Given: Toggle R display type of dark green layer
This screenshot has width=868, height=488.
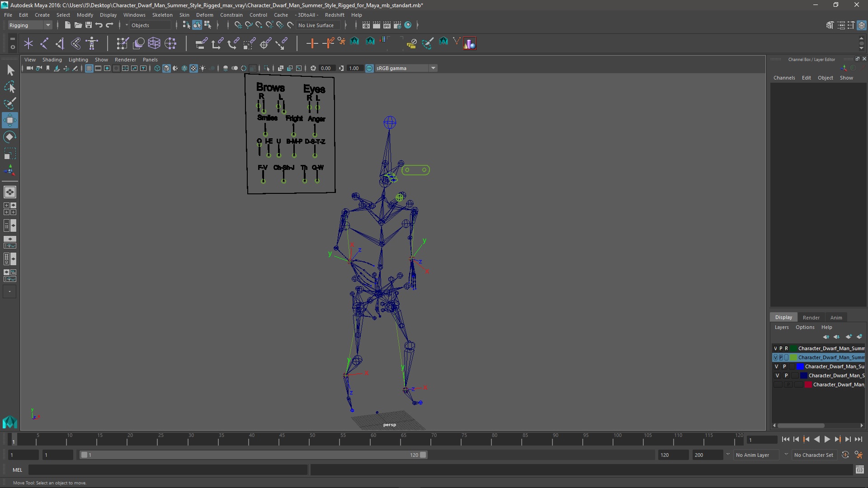Looking at the screenshot, I should [x=786, y=348].
